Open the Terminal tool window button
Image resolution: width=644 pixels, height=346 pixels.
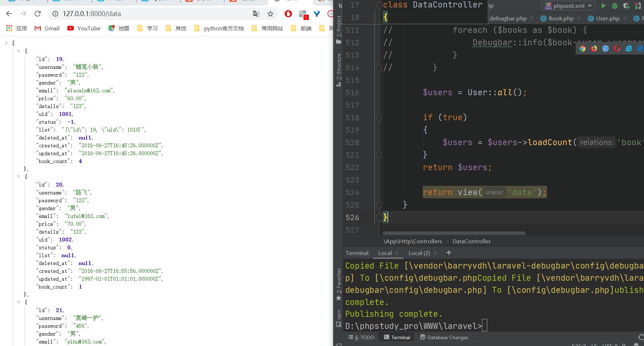click(397, 337)
